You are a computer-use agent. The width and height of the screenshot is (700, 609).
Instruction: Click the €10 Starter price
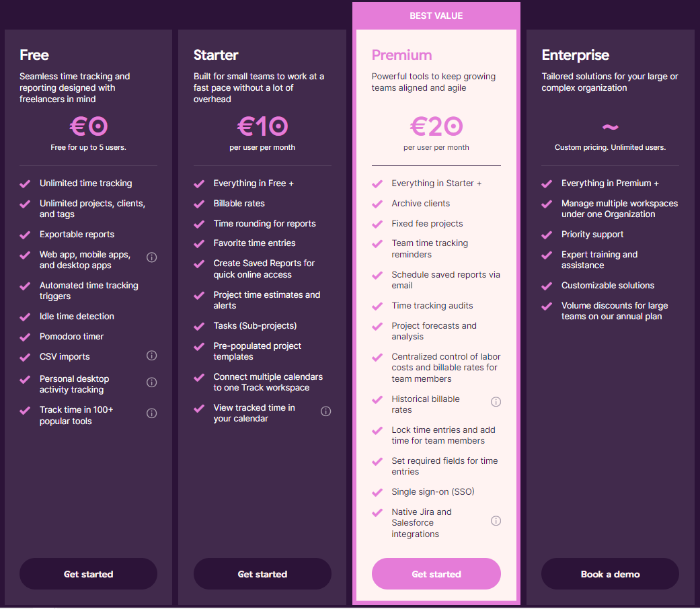262,126
